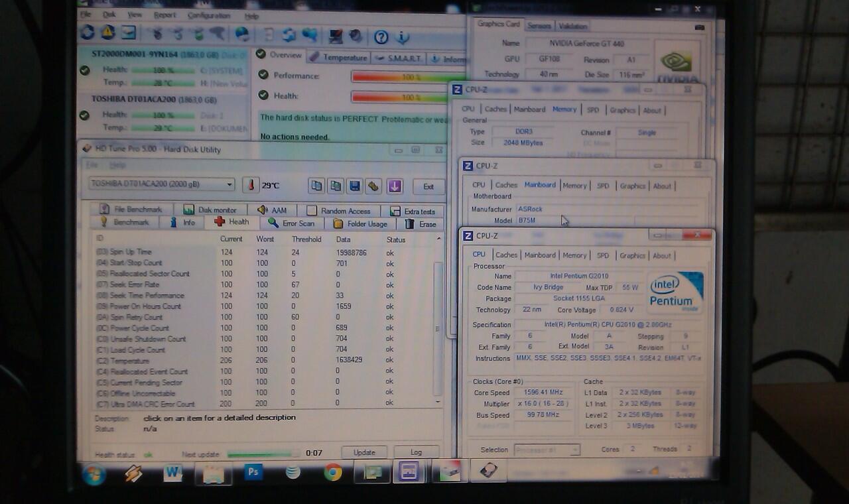Image resolution: width=849 pixels, height=504 pixels.
Task: Click the Log button in HD Tune
Action: pos(416,452)
